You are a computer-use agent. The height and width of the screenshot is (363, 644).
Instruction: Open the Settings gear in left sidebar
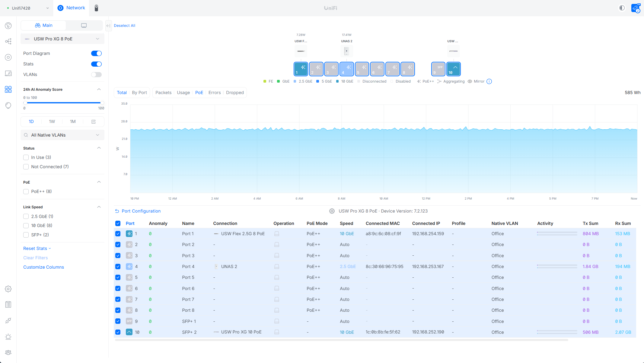(x=8, y=289)
